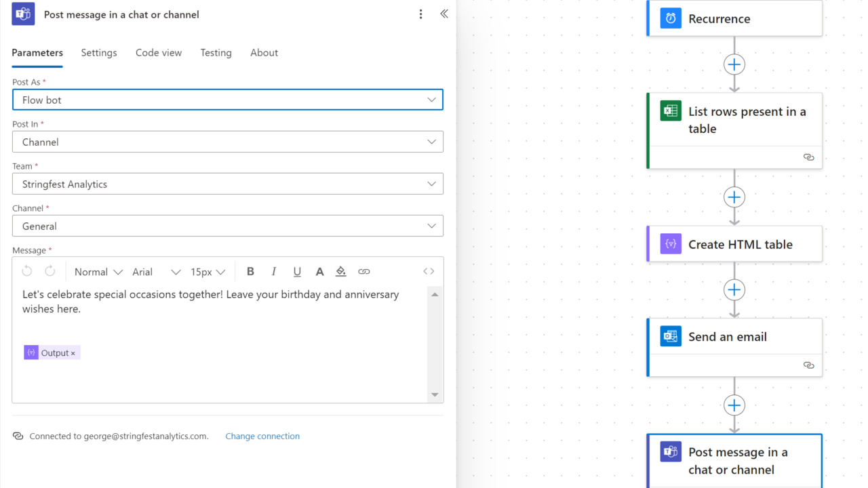Open the Testing tab
This screenshot has width=868, height=488.
pyautogui.click(x=216, y=53)
